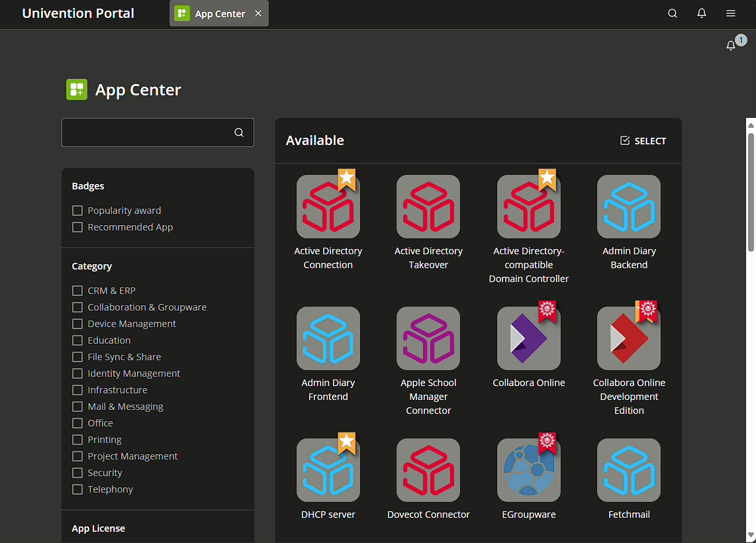Open the Collabora Online app icon
This screenshot has height=543, width=756.
[x=528, y=338]
